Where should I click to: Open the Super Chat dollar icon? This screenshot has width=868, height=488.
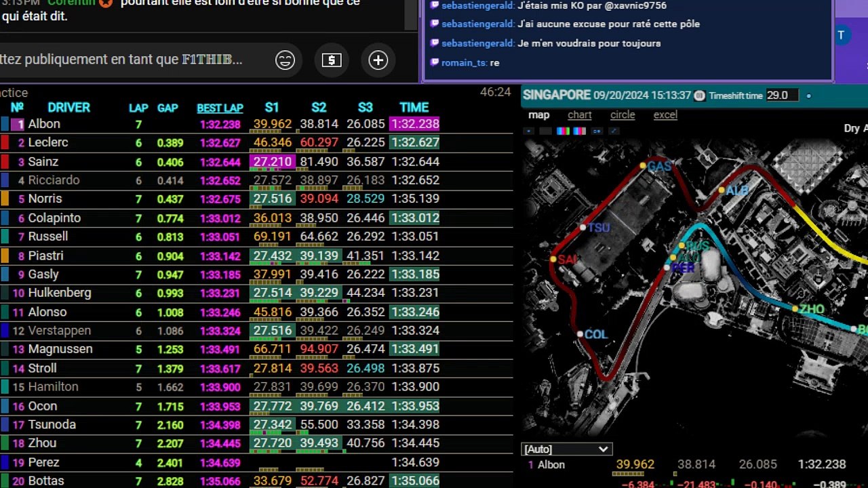coord(331,60)
